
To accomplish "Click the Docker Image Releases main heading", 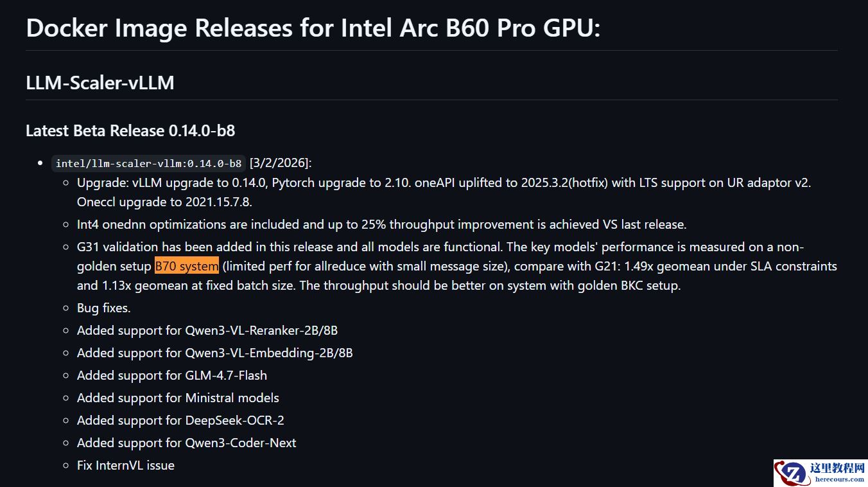I will point(313,28).
